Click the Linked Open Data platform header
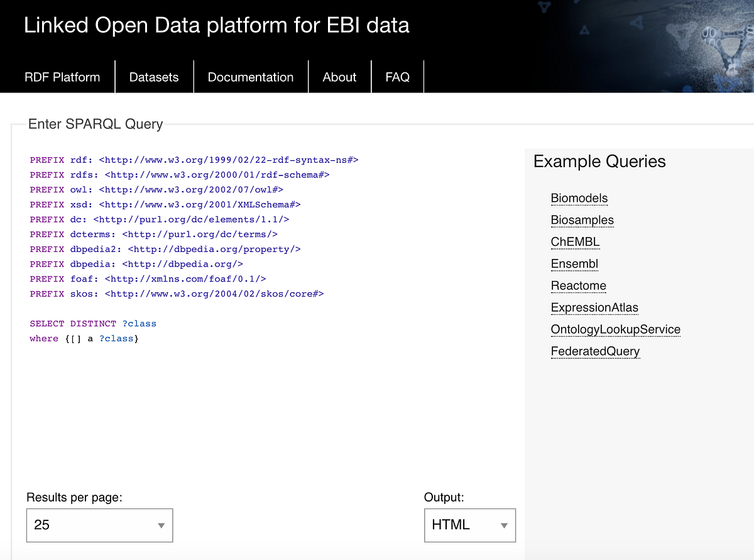 217,25
